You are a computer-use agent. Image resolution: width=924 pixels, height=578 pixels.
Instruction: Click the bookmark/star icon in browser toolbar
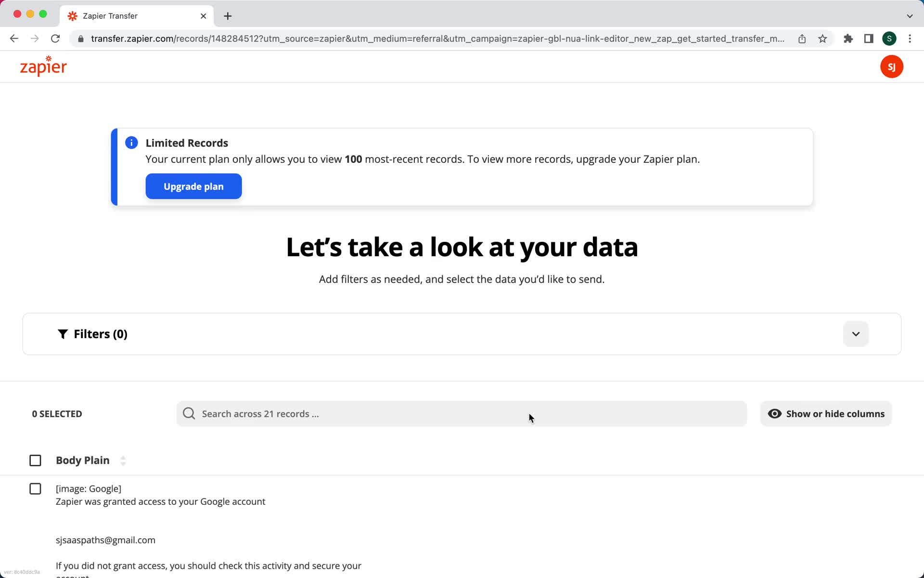pos(823,39)
